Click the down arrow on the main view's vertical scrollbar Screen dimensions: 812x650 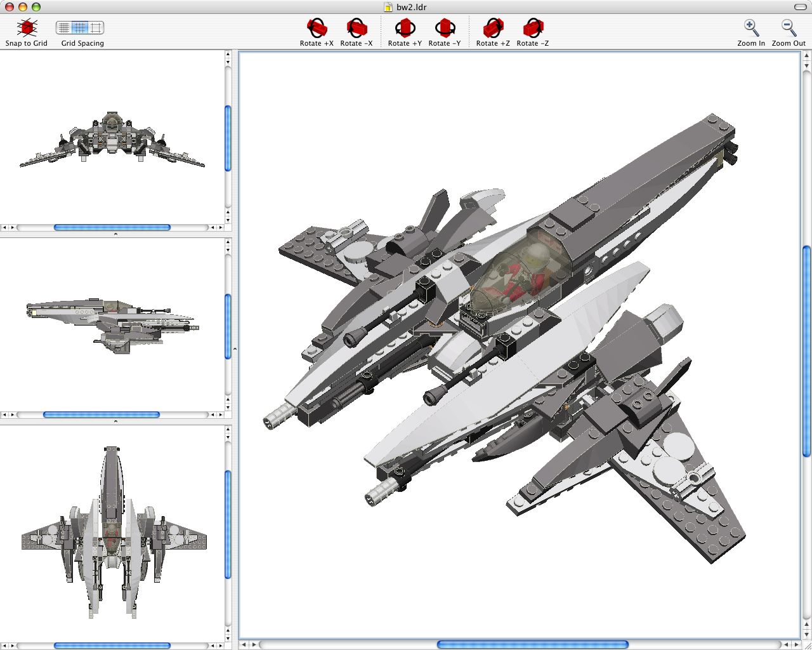[805, 633]
